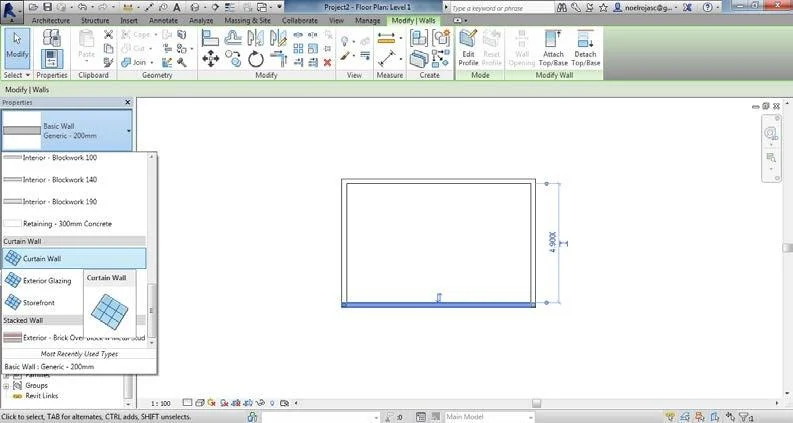Open the Join dropdown arrow

(x=152, y=63)
